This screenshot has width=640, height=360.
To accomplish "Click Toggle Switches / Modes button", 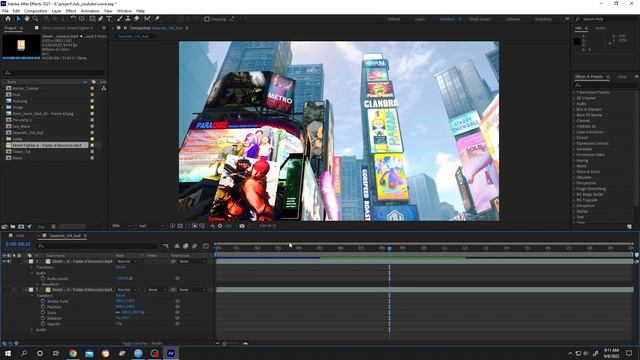I will 142,343.
